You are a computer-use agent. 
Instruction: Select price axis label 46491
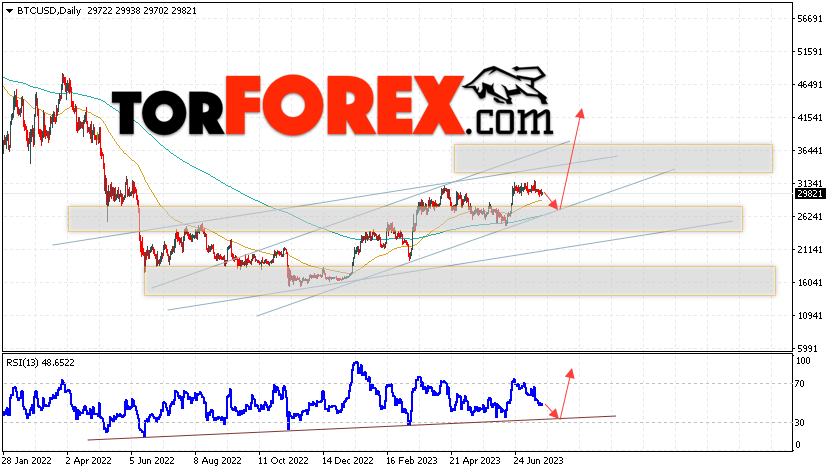click(x=810, y=85)
